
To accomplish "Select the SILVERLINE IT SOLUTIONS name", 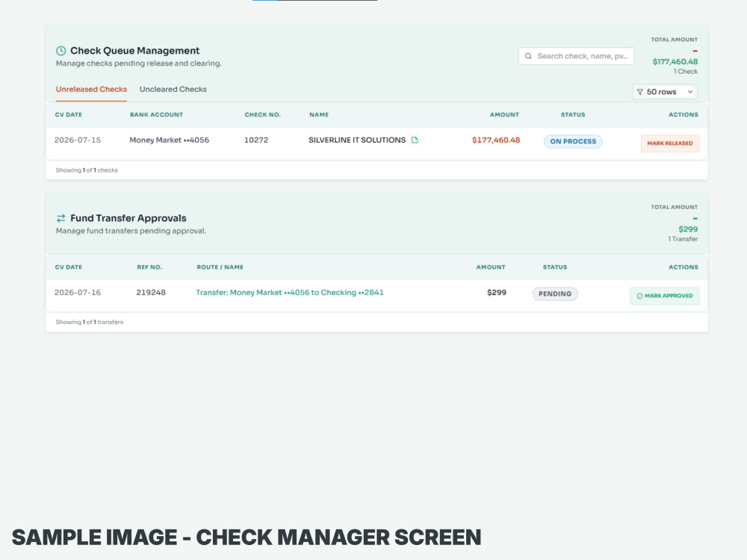I will point(357,140).
